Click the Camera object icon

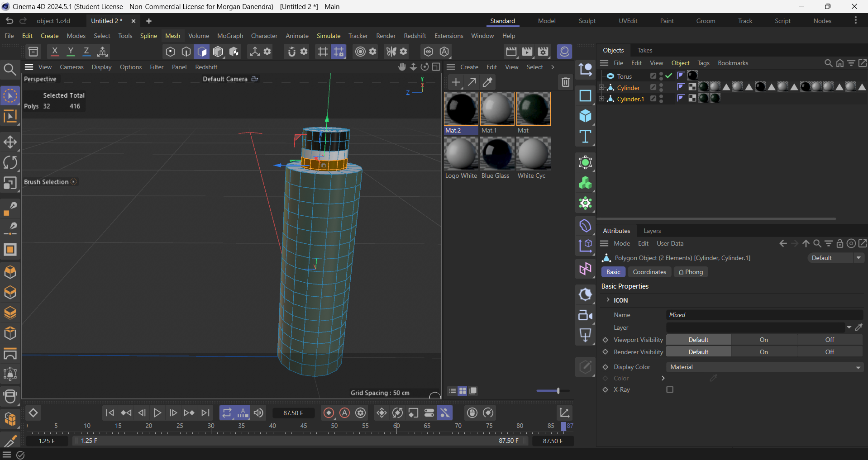point(585,315)
